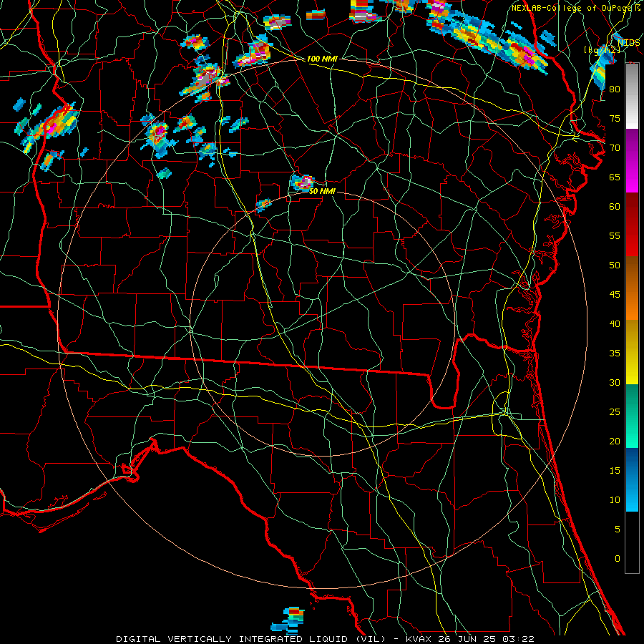This screenshot has width=644, height=644.
Task: Pick the magenta-purple segment of the color scale
Action: pos(632,160)
